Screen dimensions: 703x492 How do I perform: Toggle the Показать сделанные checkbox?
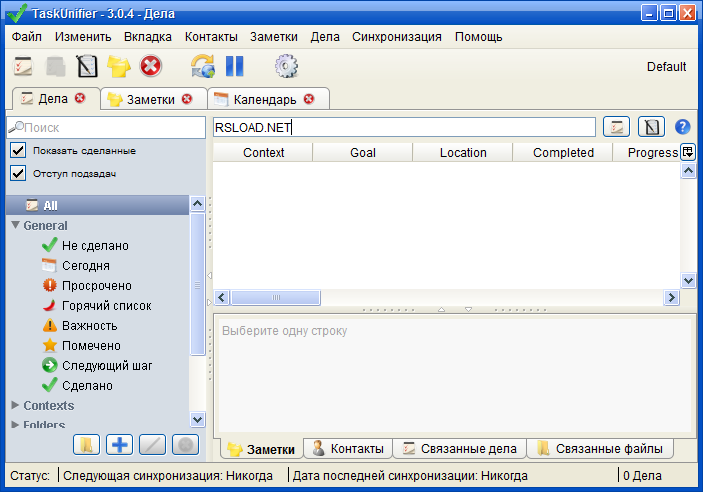(18, 150)
